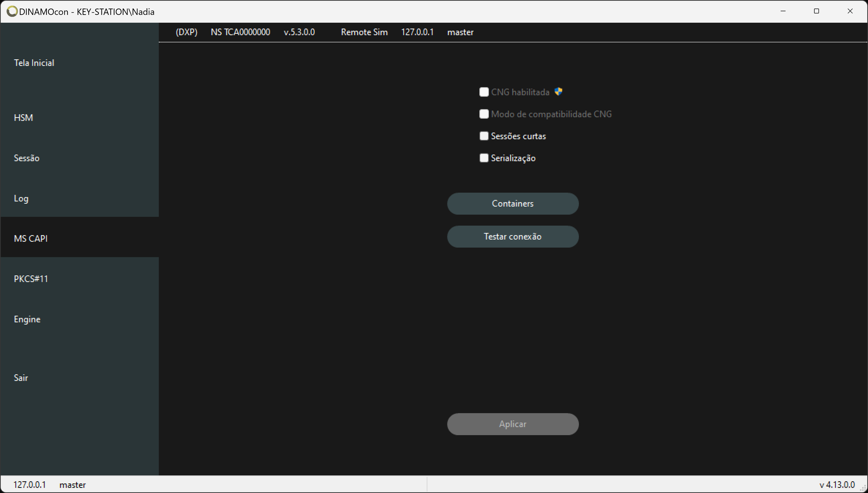Maximize the DINAMOcon window

816,11
